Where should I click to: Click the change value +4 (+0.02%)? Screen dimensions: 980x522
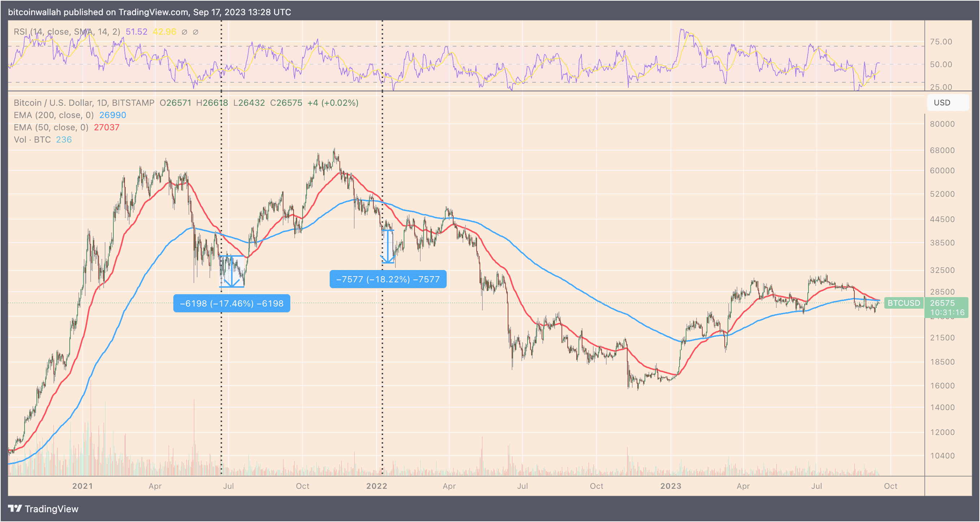tap(333, 103)
